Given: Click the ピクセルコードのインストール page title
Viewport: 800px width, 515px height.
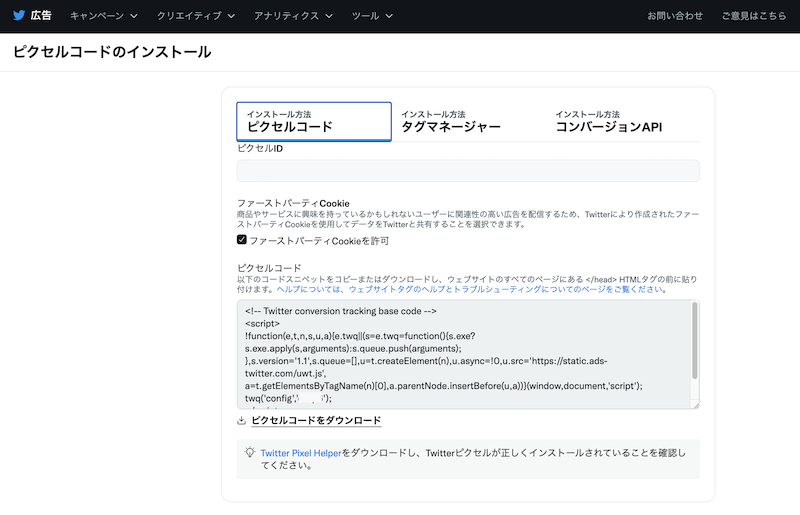Looking at the screenshot, I should click(x=112, y=52).
